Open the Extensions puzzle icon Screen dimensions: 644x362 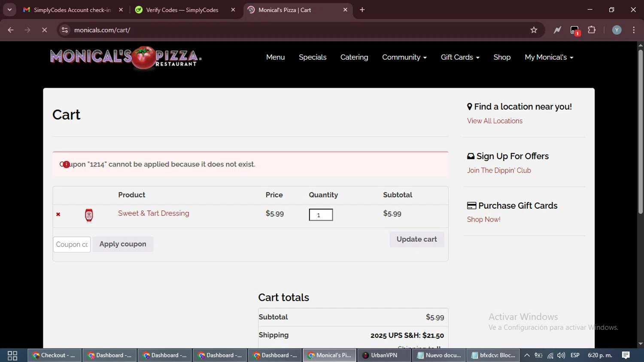coord(592,30)
